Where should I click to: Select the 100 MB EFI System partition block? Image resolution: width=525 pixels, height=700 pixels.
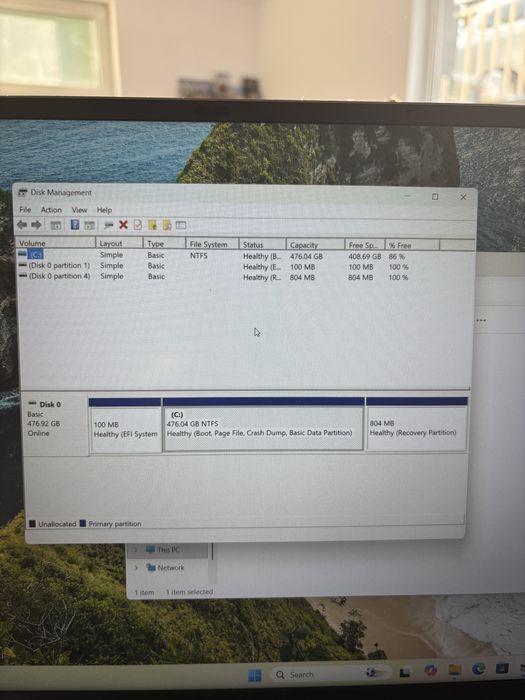125,425
